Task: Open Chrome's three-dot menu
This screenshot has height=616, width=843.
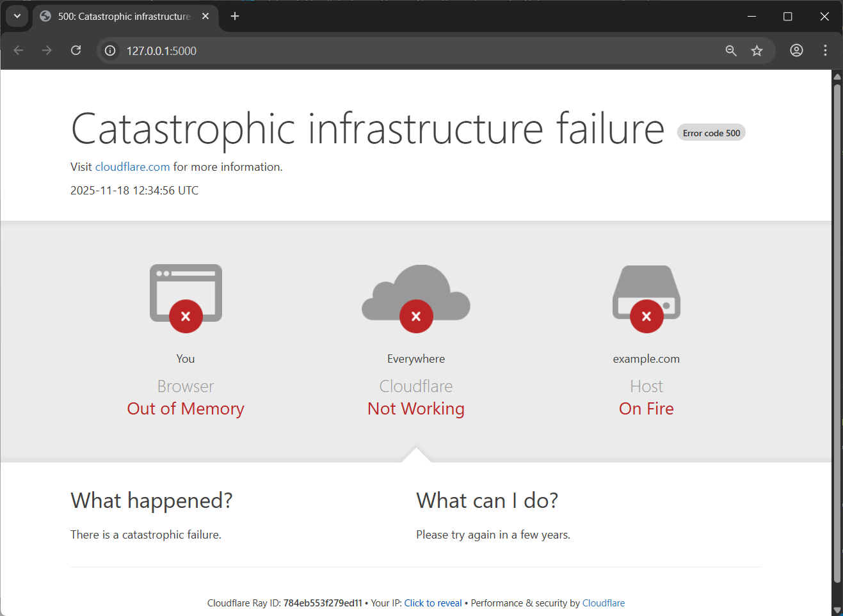Action: [x=825, y=50]
